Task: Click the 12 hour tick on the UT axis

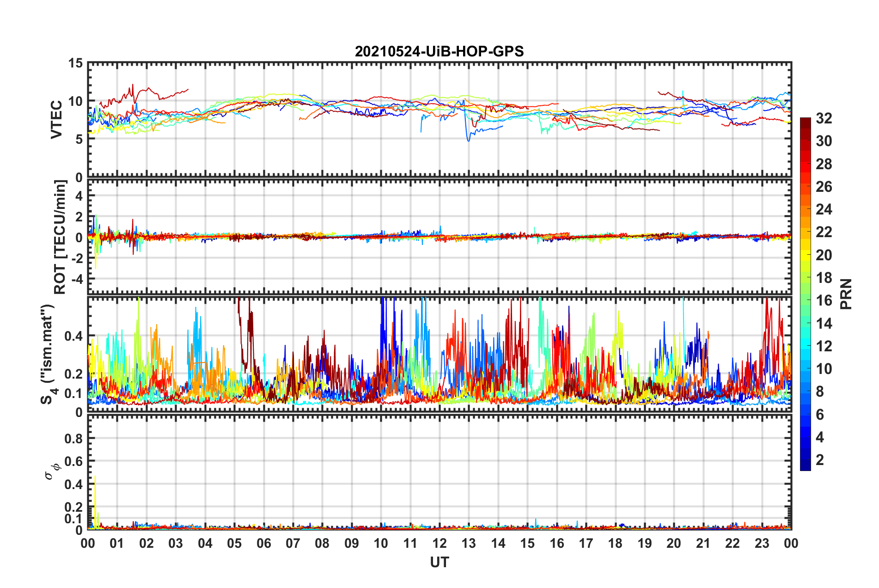Action: click(439, 543)
